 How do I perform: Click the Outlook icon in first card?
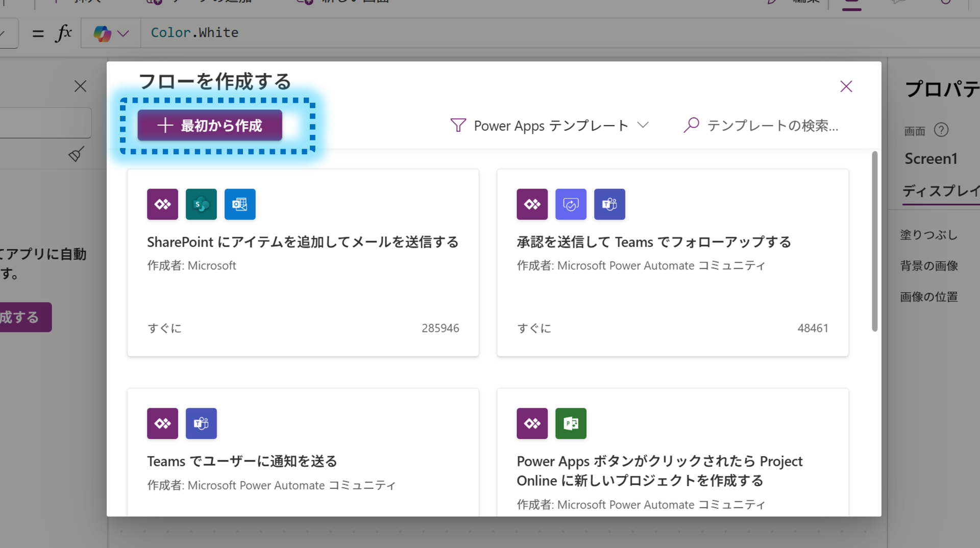click(x=240, y=204)
